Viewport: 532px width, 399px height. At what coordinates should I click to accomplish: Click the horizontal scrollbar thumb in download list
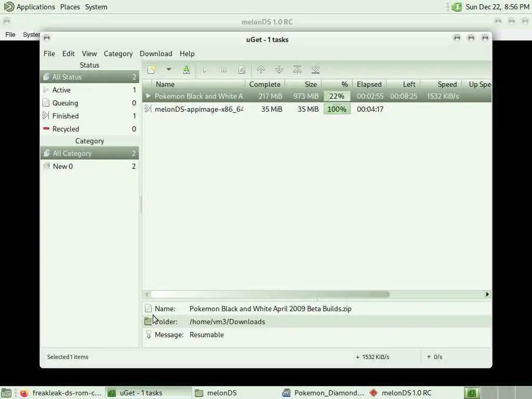[270, 294]
